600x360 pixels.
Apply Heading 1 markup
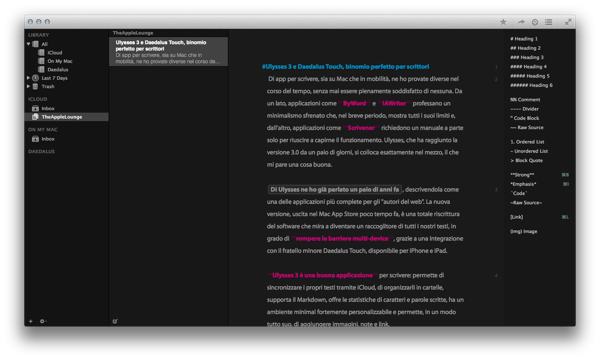[524, 39]
